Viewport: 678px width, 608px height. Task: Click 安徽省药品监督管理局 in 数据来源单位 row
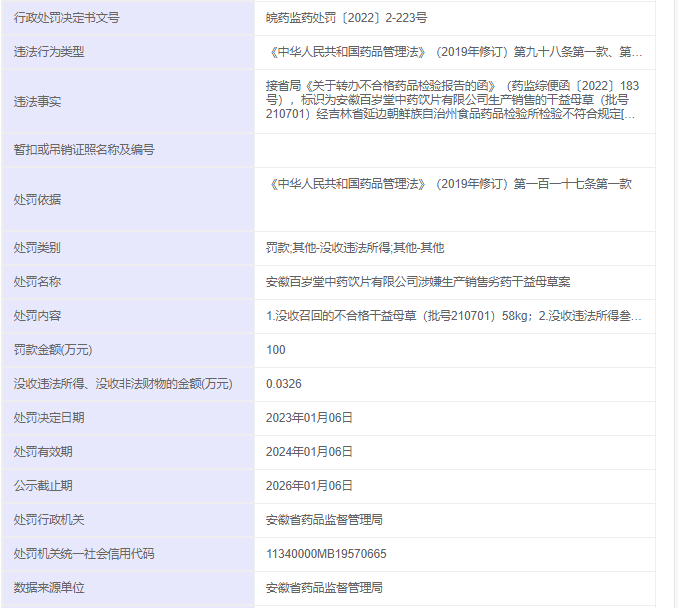coord(324,588)
